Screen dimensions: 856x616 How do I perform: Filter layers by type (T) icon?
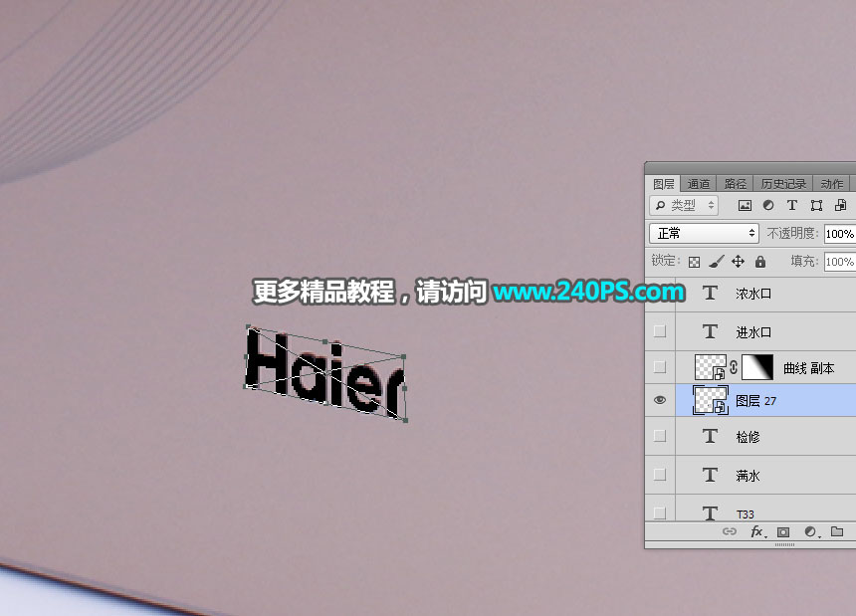791,205
